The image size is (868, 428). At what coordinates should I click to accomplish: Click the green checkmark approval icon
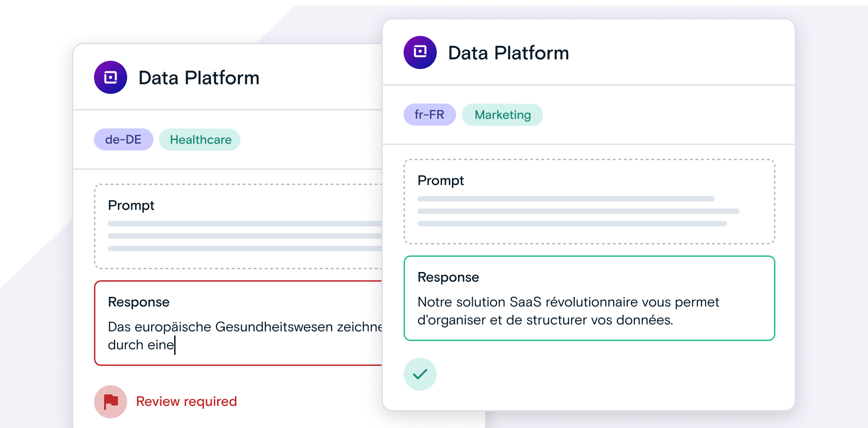420,374
